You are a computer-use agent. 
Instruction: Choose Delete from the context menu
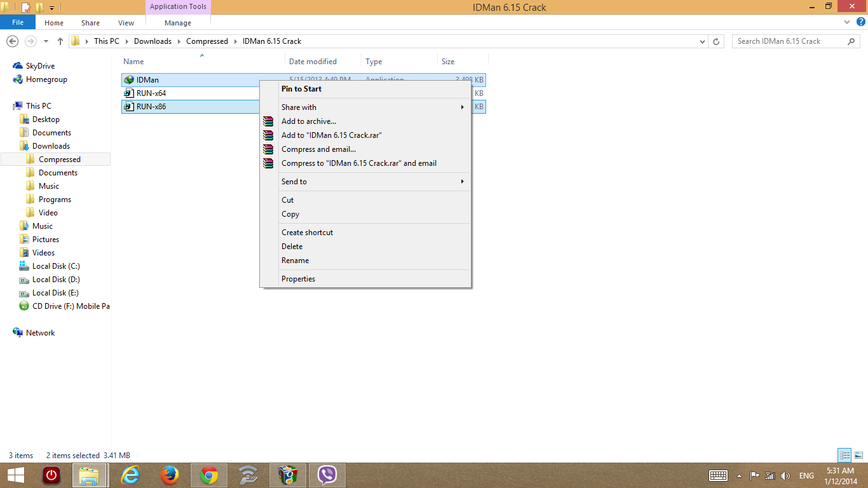click(365, 247)
